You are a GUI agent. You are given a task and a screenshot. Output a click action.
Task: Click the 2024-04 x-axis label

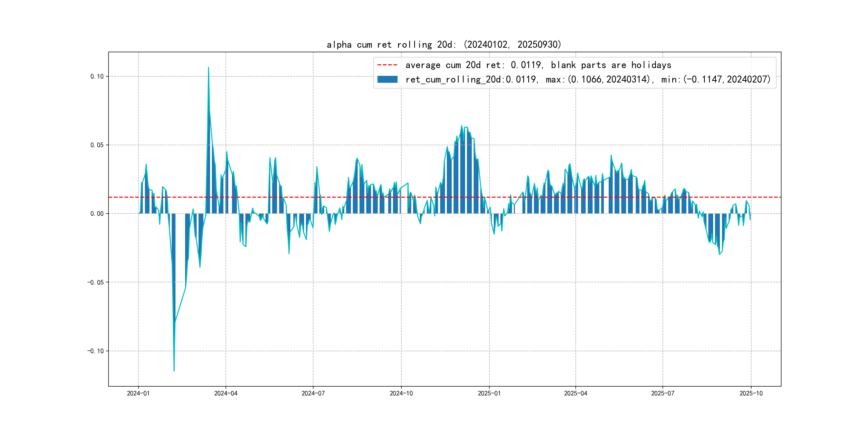pyautogui.click(x=226, y=393)
